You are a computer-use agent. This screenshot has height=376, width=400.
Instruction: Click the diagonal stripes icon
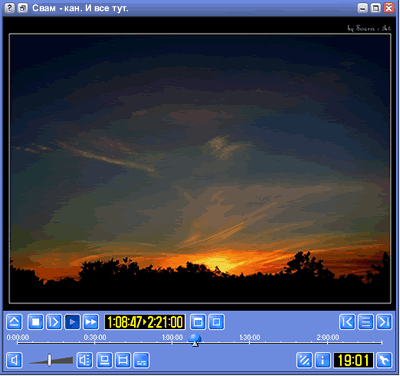tap(304, 360)
